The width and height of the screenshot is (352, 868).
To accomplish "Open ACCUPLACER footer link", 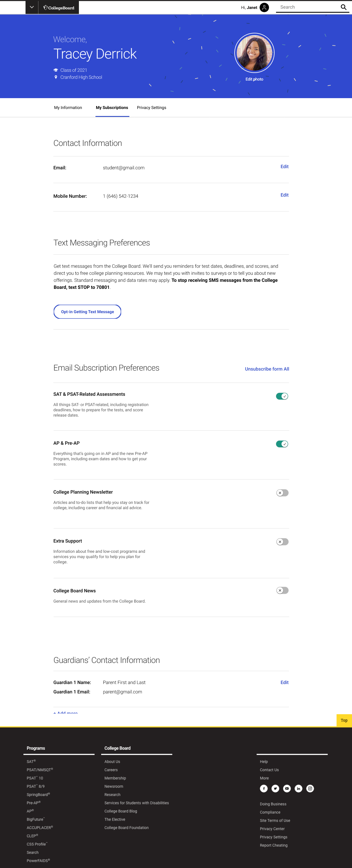I will 40,828.
